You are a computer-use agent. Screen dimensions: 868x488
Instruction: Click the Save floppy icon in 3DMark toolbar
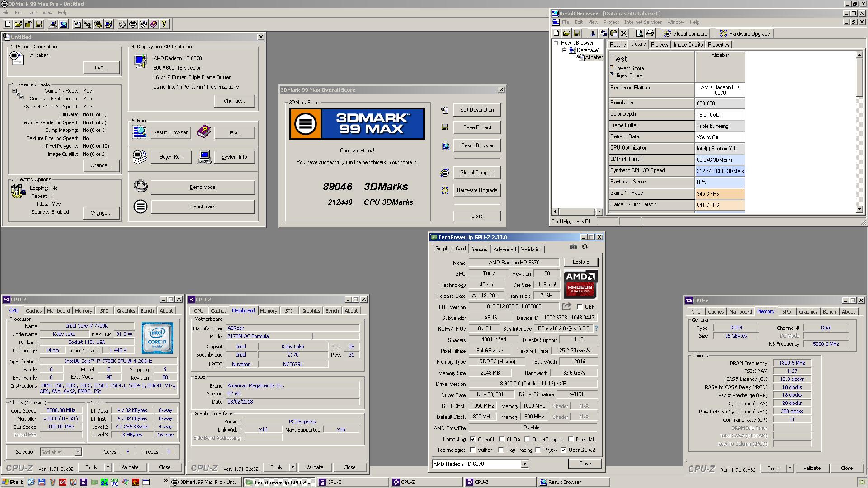click(39, 24)
